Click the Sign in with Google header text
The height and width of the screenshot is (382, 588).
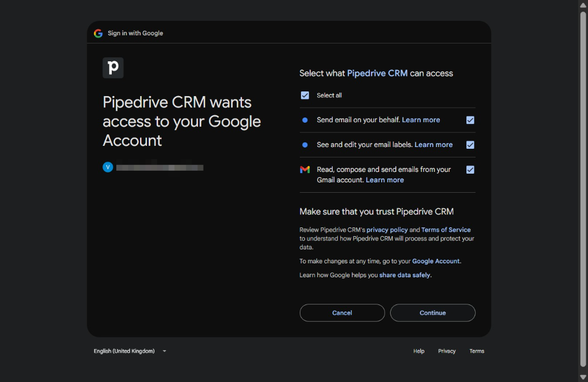tap(135, 33)
